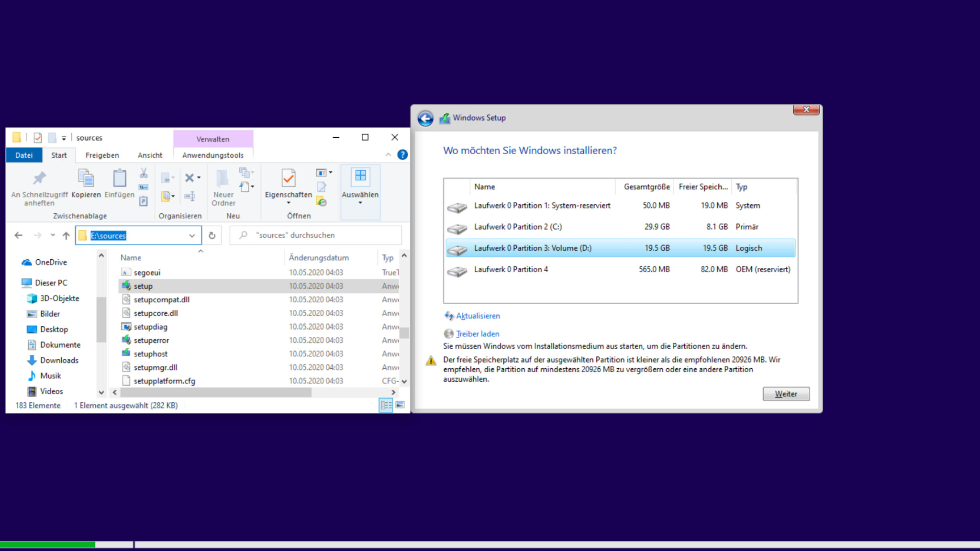
Task: Open the Eigenschaften dropdown arrow
Action: point(289,203)
